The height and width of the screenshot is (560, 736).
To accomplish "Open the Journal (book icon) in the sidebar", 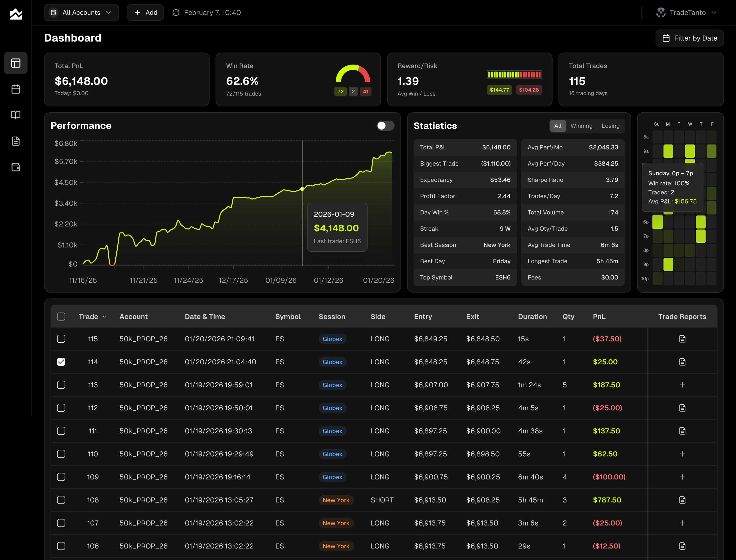I will point(16,115).
